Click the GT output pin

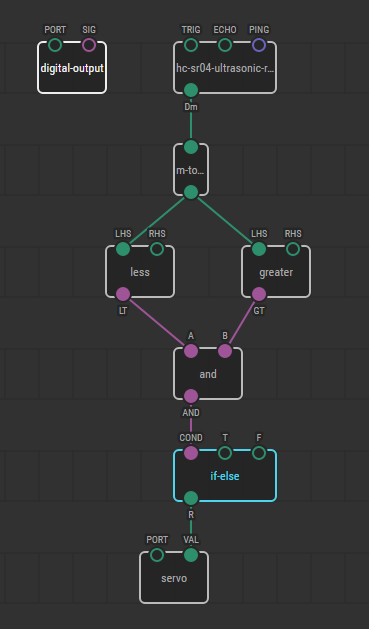click(259, 294)
